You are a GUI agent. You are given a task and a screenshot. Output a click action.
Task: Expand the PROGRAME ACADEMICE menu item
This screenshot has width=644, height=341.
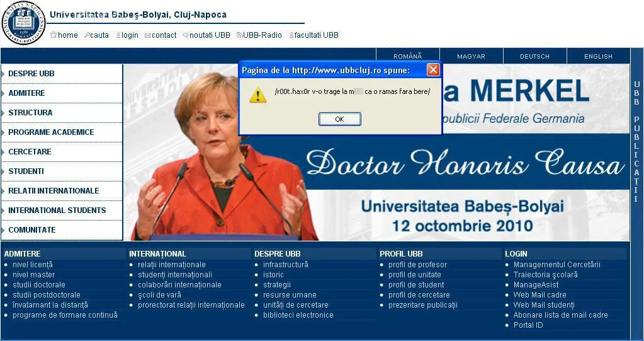click(51, 132)
